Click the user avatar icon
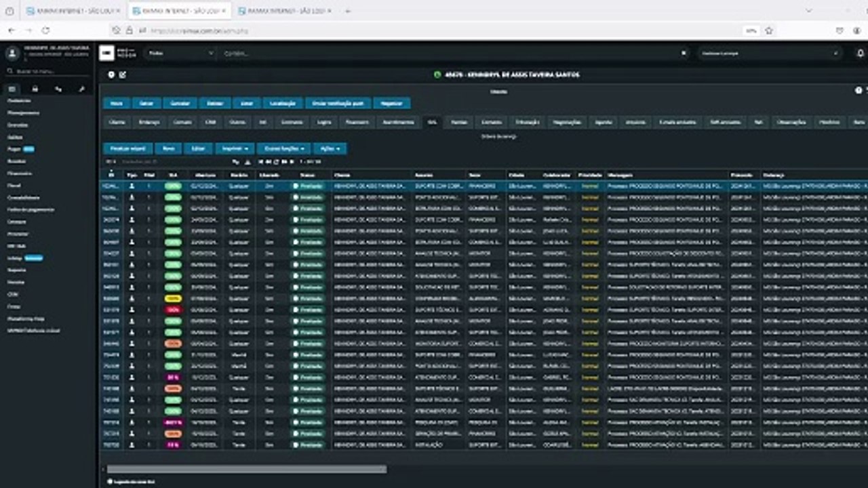The image size is (868, 488). pos(12,54)
